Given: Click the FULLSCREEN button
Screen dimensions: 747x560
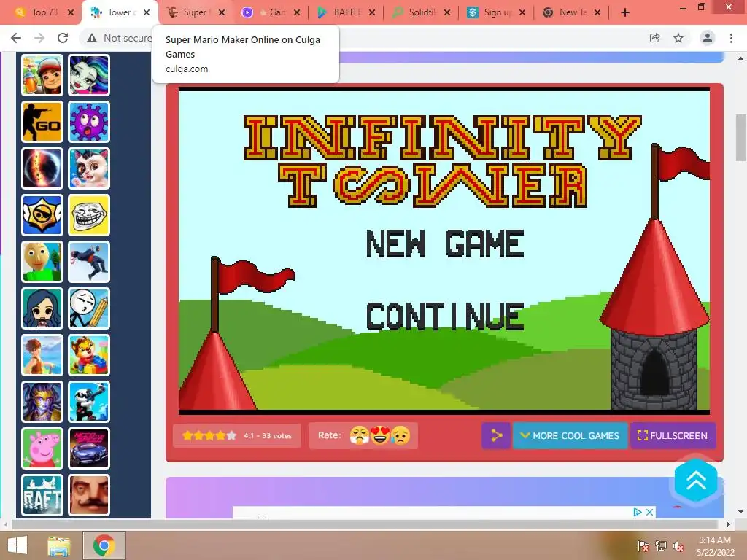Looking at the screenshot, I should [x=673, y=436].
